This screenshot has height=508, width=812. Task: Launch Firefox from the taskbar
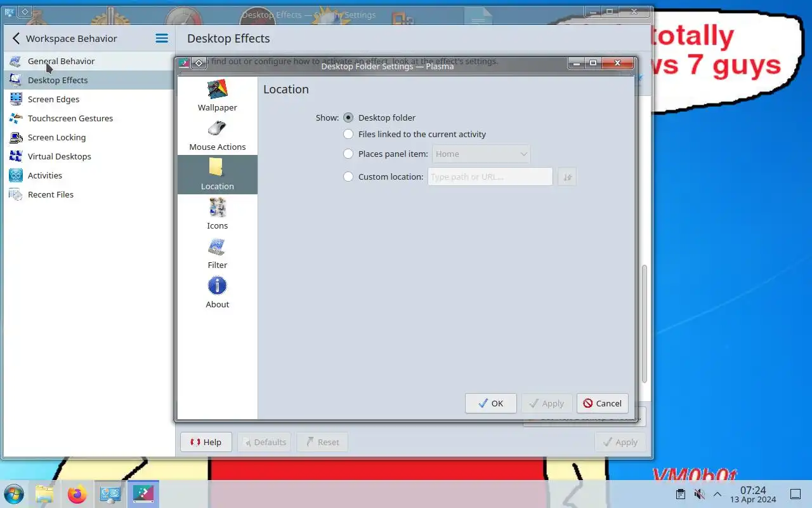(77, 494)
